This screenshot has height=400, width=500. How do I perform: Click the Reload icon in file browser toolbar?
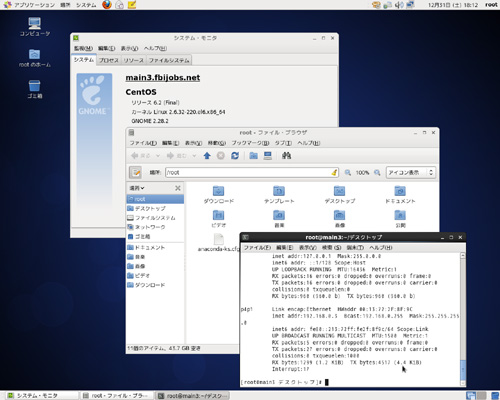(x=235, y=156)
